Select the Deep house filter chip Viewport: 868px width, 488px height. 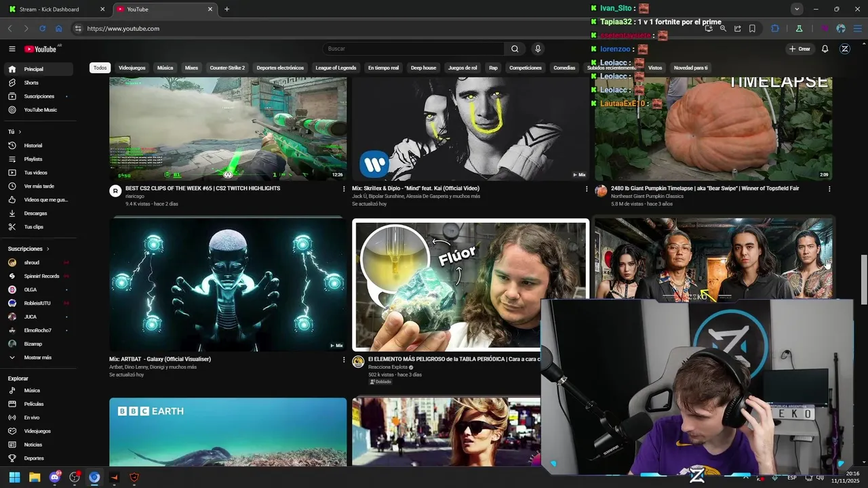pos(423,68)
